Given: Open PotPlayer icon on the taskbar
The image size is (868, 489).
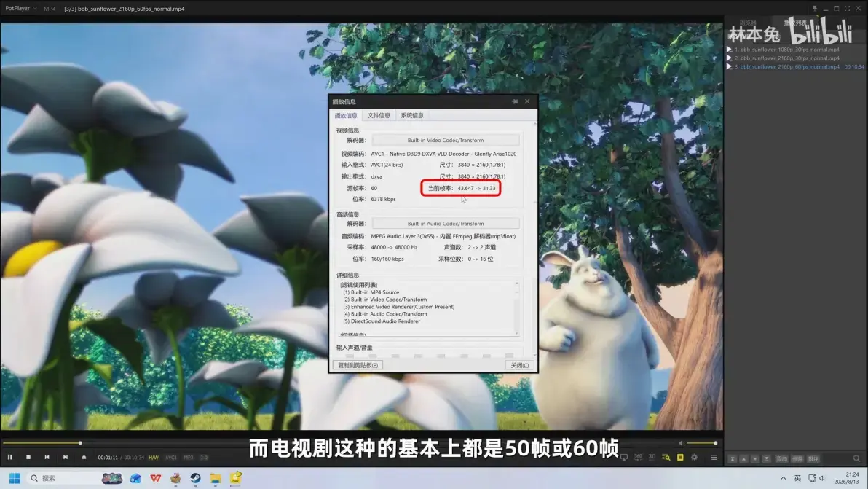Looking at the screenshot, I should 236,477.
